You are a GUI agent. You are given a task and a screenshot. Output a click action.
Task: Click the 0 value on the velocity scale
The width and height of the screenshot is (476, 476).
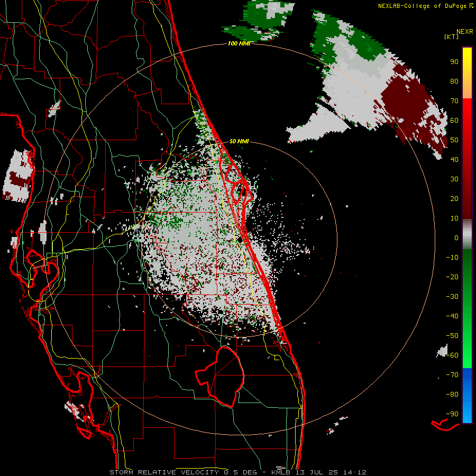tap(456, 237)
